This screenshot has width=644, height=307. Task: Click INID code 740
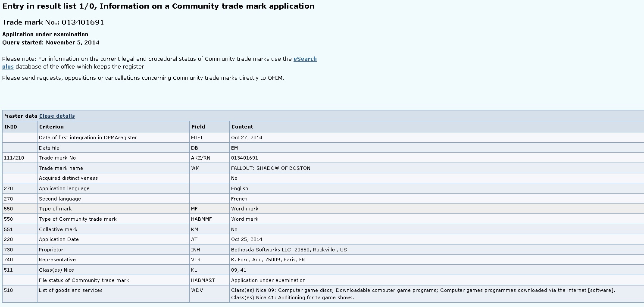tap(8, 260)
